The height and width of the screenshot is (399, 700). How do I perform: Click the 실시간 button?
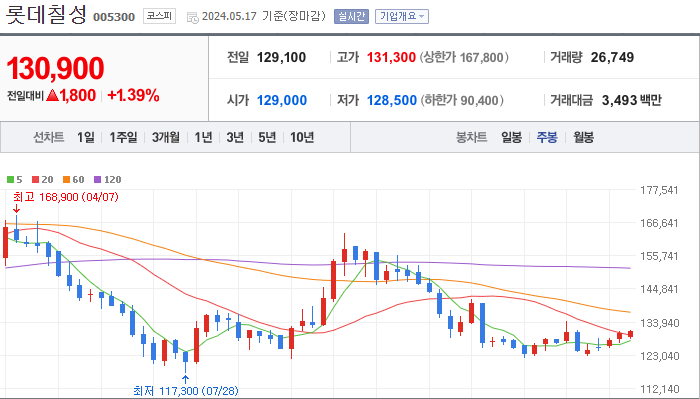coord(351,17)
